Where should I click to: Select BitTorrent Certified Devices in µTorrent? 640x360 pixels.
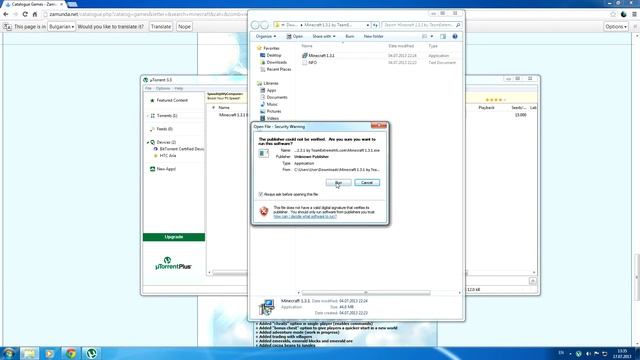click(x=179, y=149)
